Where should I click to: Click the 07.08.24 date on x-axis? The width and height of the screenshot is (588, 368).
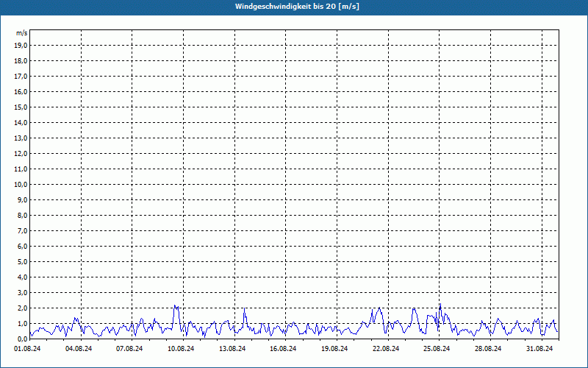pyautogui.click(x=129, y=349)
